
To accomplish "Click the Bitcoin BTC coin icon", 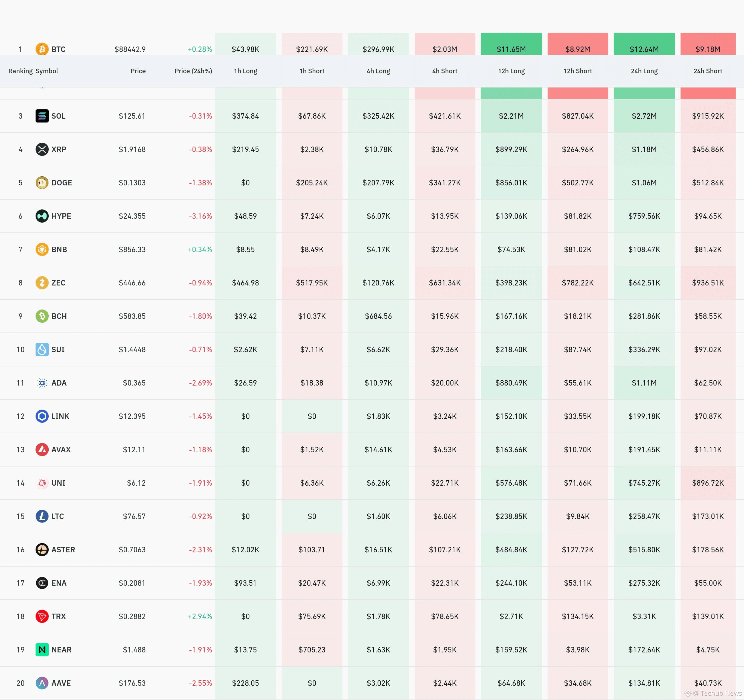I will click(42, 49).
